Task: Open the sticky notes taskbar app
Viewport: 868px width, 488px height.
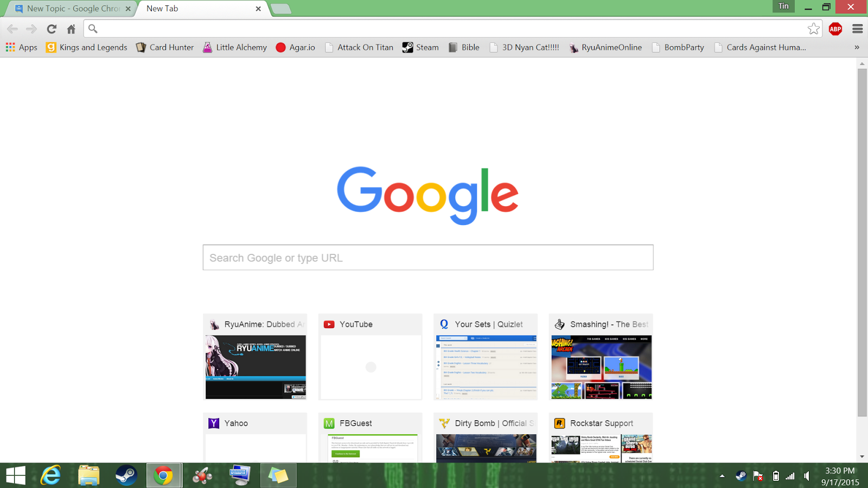Action: pos(278,476)
